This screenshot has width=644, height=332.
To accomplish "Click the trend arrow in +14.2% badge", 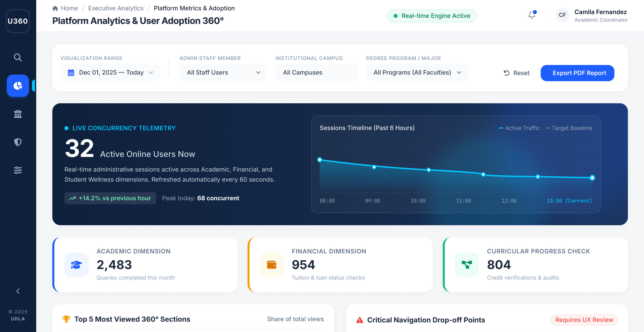I will click(73, 198).
